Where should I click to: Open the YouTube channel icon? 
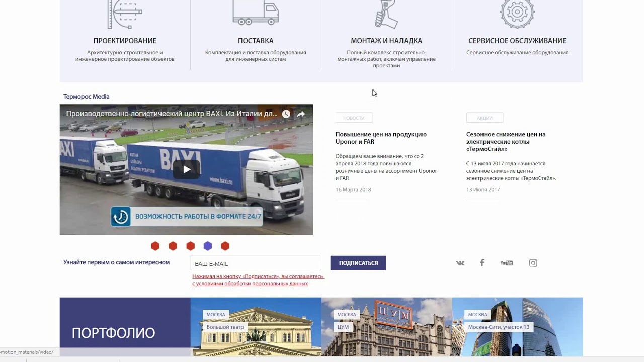[507, 263]
